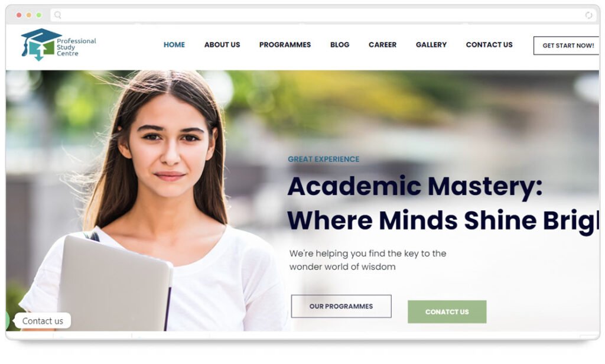This screenshot has width=605, height=364.
Task: Visit the BLOG section
Action: pyautogui.click(x=340, y=45)
